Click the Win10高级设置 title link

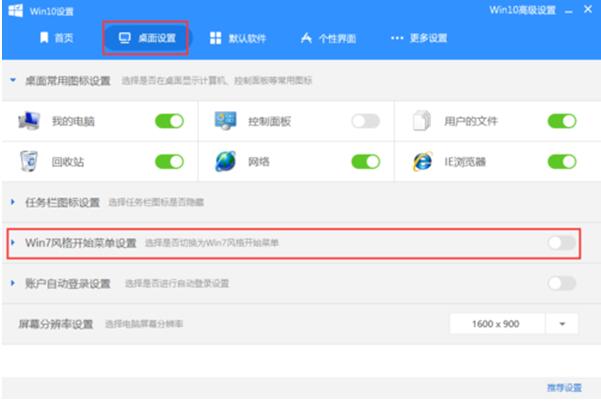pos(522,10)
